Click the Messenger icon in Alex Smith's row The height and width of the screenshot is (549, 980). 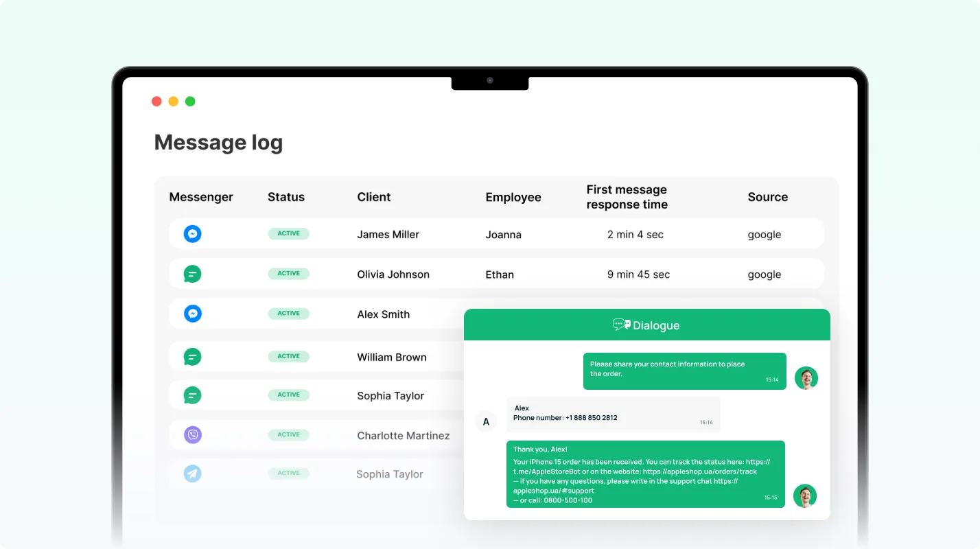pyautogui.click(x=193, y=314)
